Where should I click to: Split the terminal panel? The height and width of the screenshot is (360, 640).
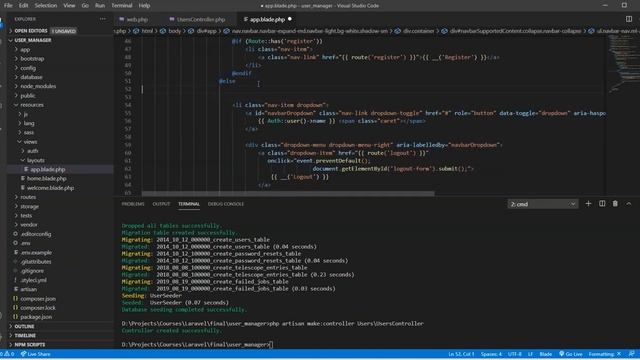point(602,204)
